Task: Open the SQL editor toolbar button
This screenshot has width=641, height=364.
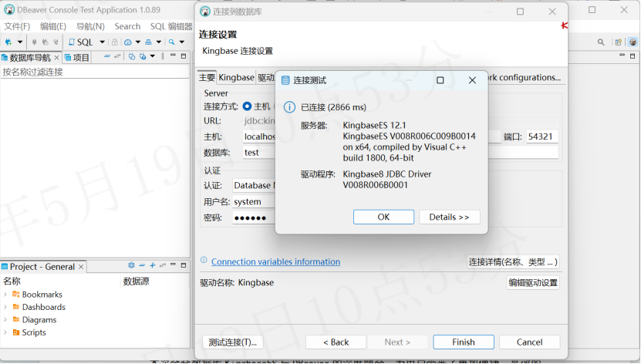Action: point(81,42)
